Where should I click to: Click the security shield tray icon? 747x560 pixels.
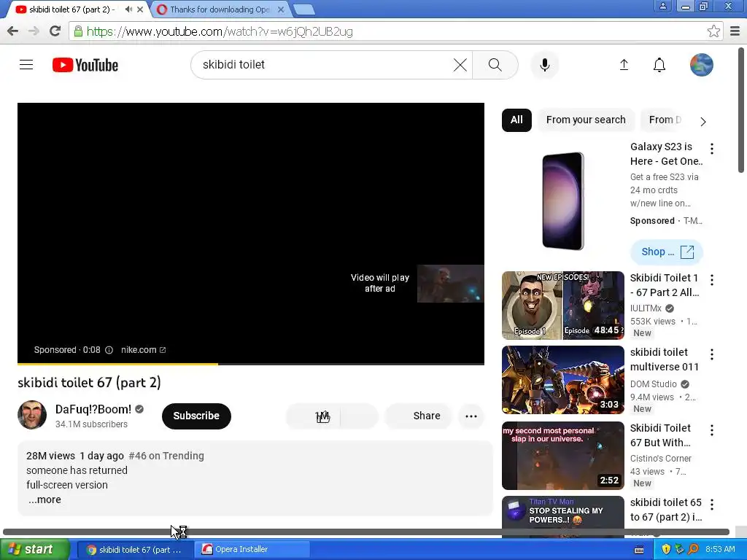(x=666, y=549)
